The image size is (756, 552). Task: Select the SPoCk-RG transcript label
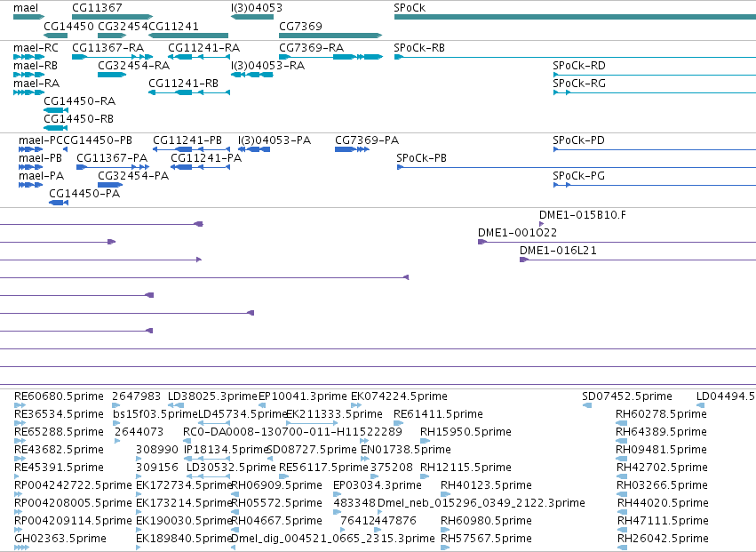point(579,84)
